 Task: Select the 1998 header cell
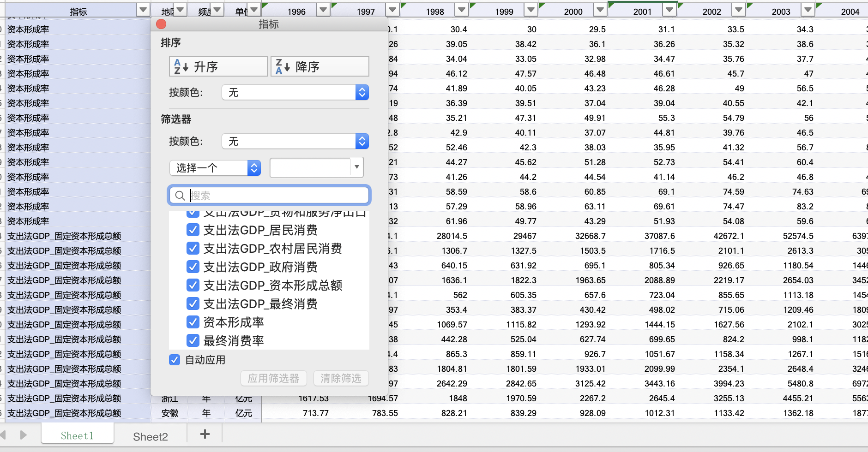pos(435,11)
